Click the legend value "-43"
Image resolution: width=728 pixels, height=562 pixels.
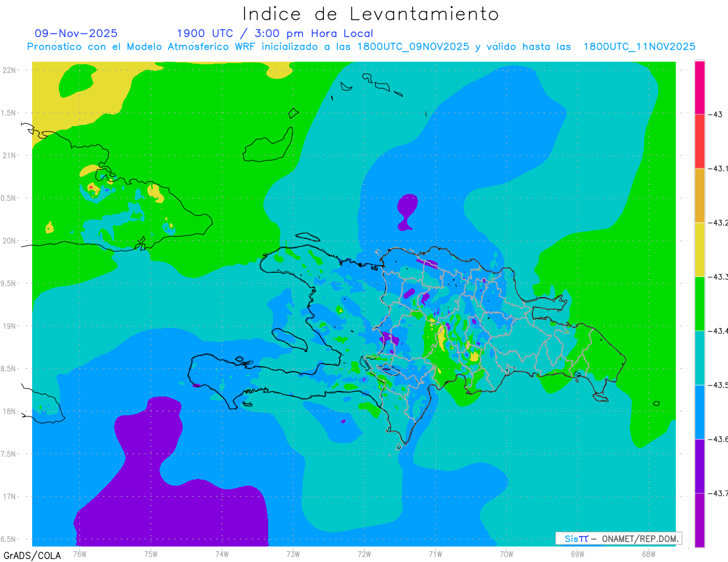[x=715, y=115]
